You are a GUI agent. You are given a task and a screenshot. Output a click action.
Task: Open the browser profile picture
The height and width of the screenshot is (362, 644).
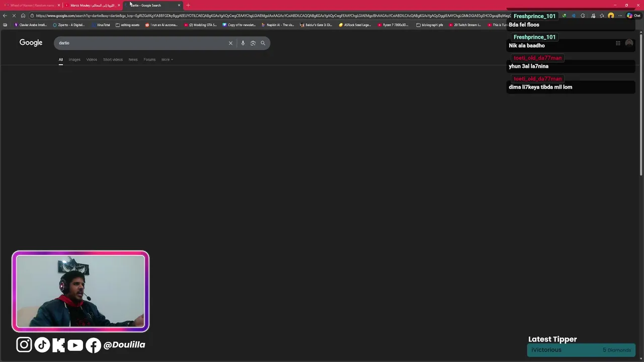coord(611,16)
